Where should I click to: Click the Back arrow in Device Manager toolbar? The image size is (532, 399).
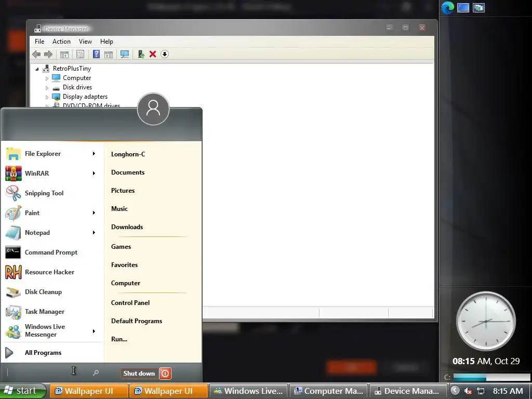pyautogui.click(x=36, y=54)
